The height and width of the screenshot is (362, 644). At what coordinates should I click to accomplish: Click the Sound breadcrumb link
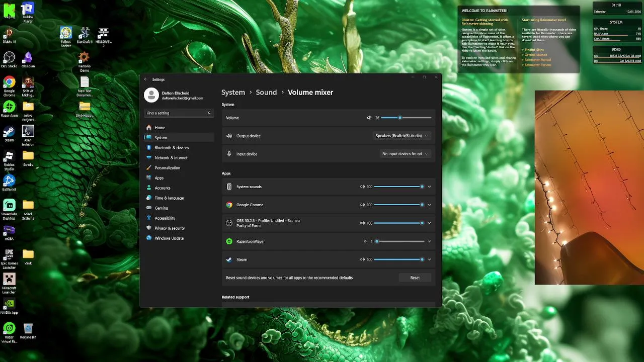click(x=266, y=93)
